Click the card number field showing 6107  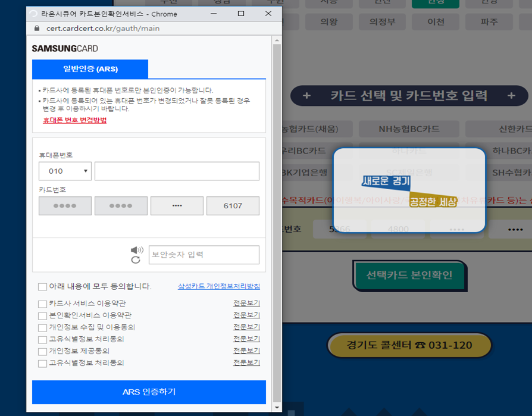(x=233, y=206)
